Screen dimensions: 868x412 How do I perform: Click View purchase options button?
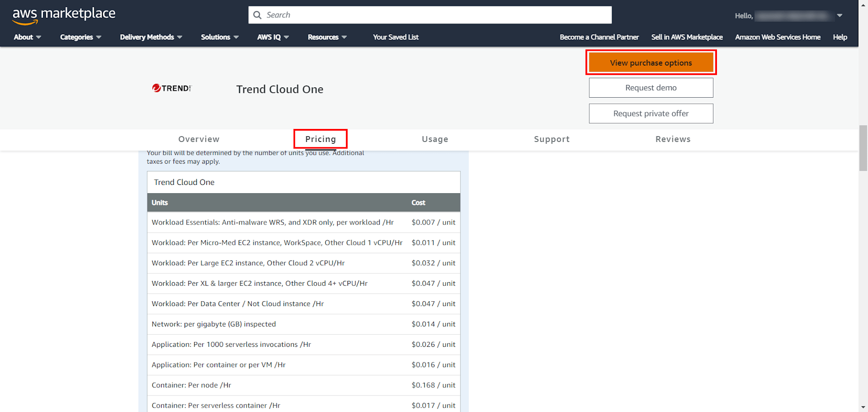[x=651, y=63]
